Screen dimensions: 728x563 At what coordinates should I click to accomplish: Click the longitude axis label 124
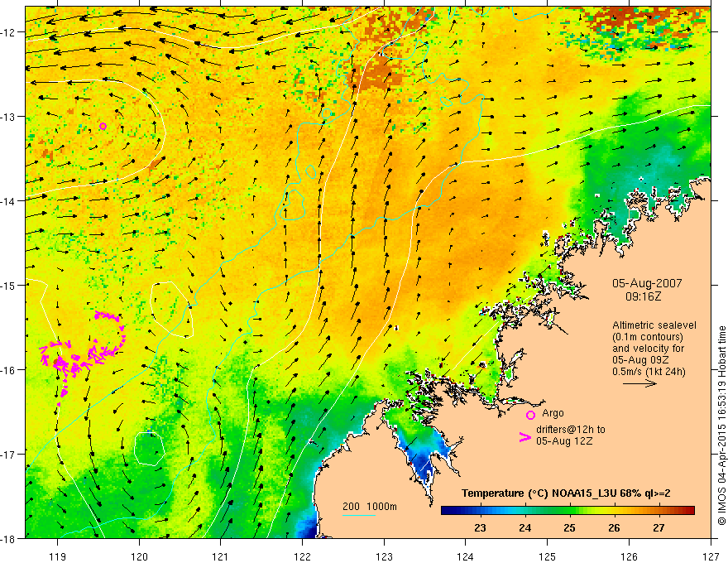(466, 556)
